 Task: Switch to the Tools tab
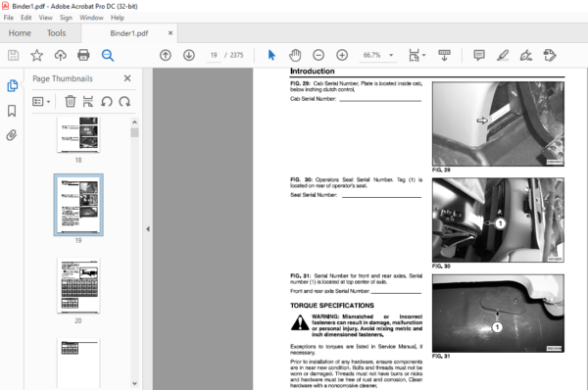[56, 33]
